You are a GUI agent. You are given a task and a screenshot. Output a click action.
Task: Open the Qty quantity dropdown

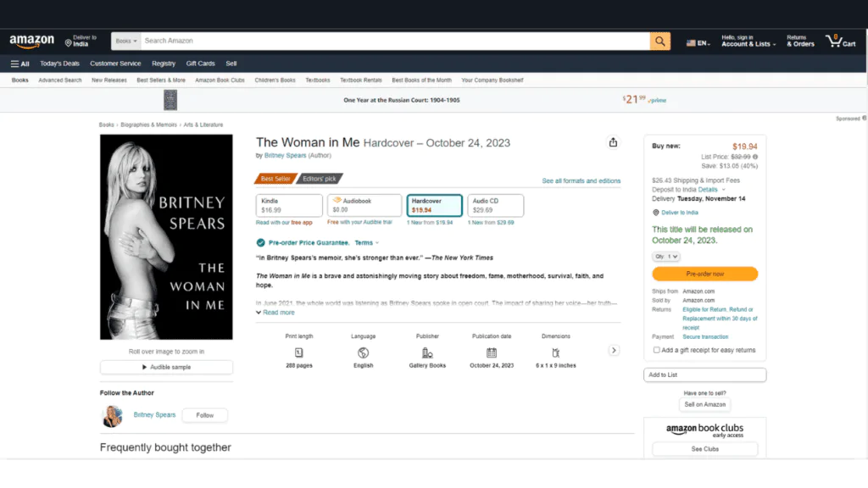click(666, 257)
